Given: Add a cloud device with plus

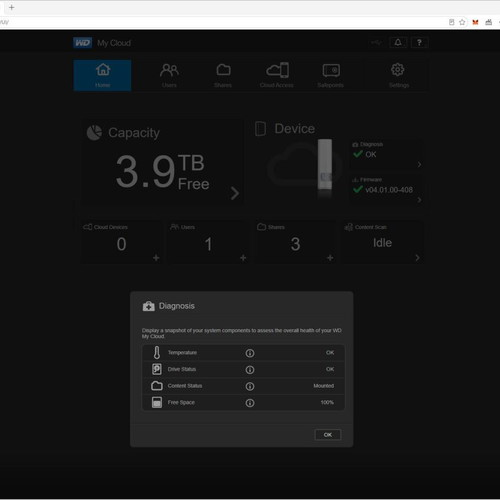Looking at the screenshot, I should coord(156,258).
